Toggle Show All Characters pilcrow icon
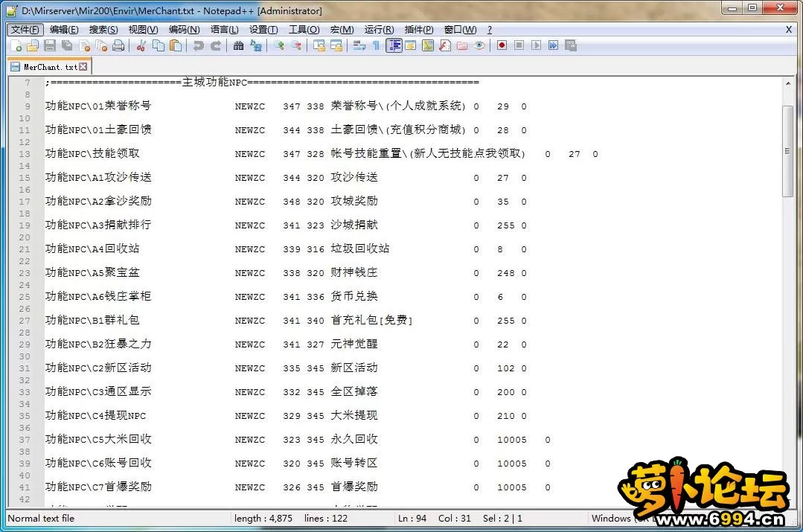The width and height of the screenshot is (803, 532). click(377, 46)
